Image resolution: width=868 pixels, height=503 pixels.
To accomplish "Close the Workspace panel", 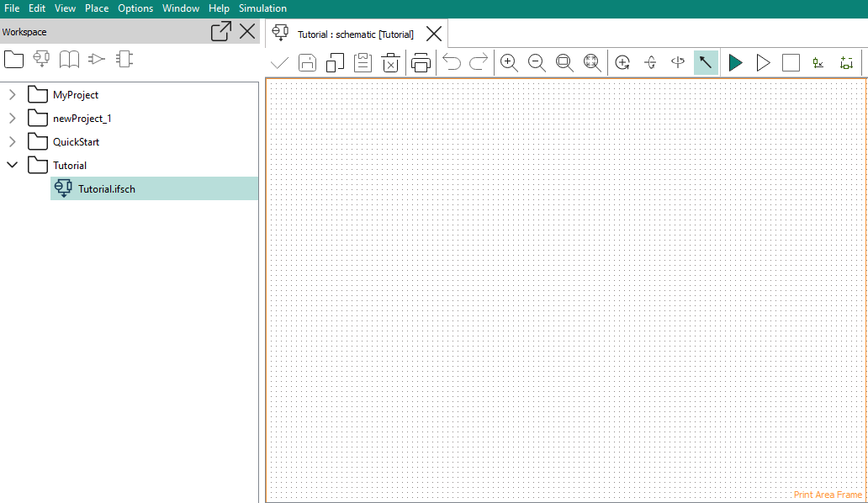I will [247, 31].
